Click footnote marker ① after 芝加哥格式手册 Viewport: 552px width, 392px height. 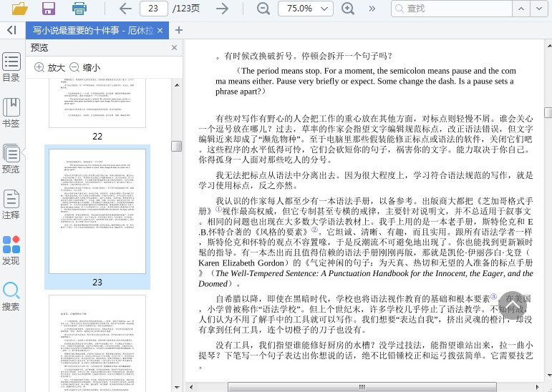pyautogui.click(x=218, y=210)
